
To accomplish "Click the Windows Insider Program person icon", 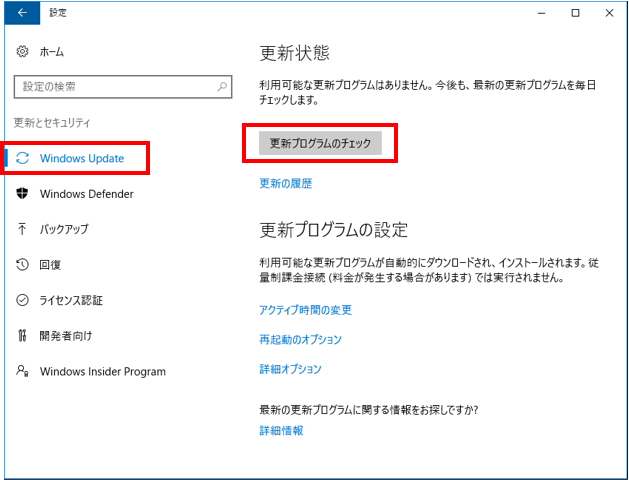I will 22,371.
